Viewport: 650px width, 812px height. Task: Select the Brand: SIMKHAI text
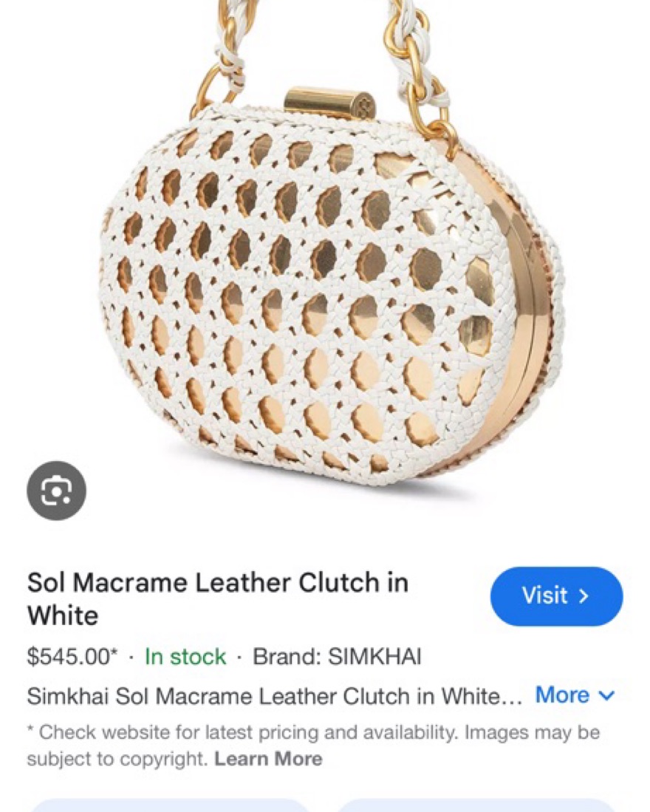pos(337,657)
